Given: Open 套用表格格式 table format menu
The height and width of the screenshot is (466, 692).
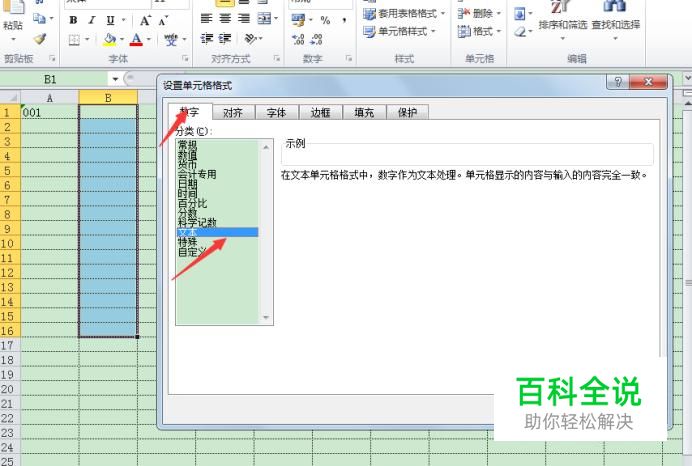Looking at the screenshot, I should (404, 14).
